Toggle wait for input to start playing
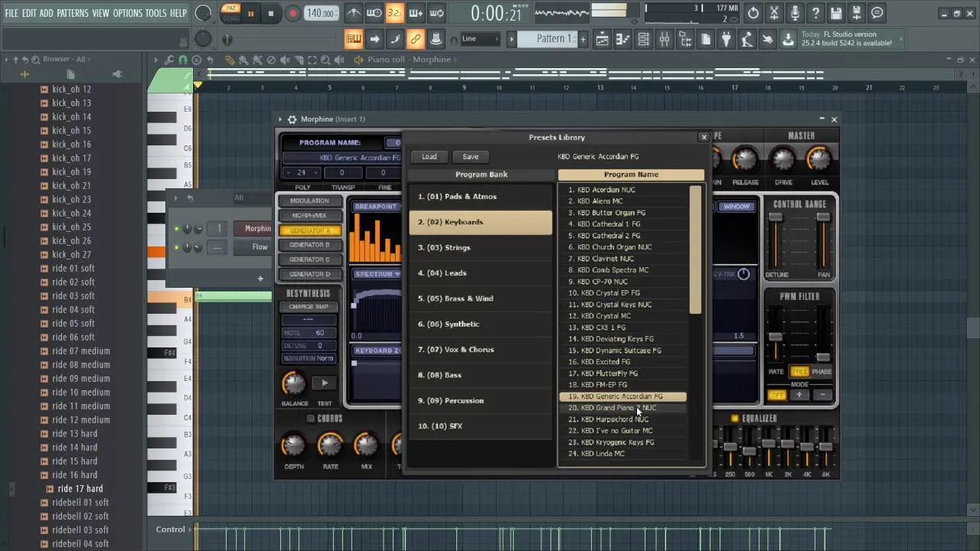This screenshot has width=980, height=551. 374,13
